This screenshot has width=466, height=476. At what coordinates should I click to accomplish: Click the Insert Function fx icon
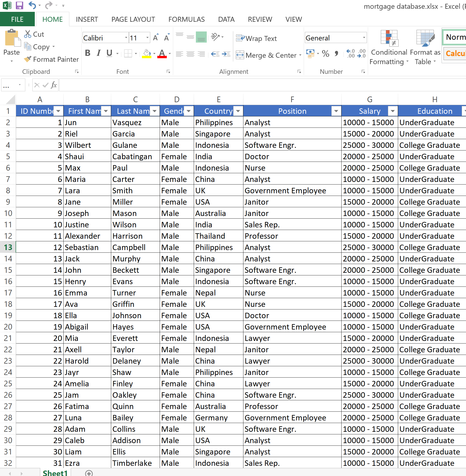[x=54, y=85]
